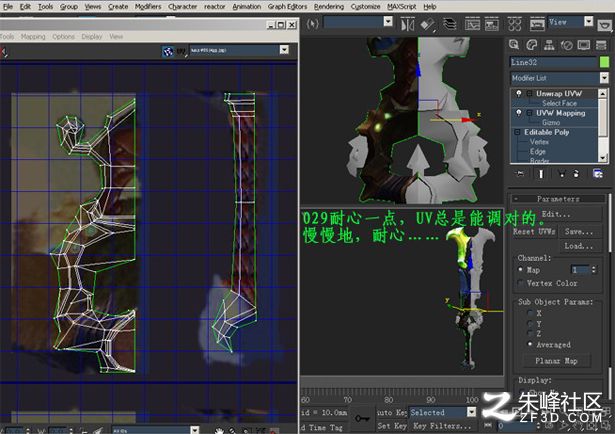615x434 pixels.
Task: Click the Mirror tool icon
Action: [x=408, y=25]
